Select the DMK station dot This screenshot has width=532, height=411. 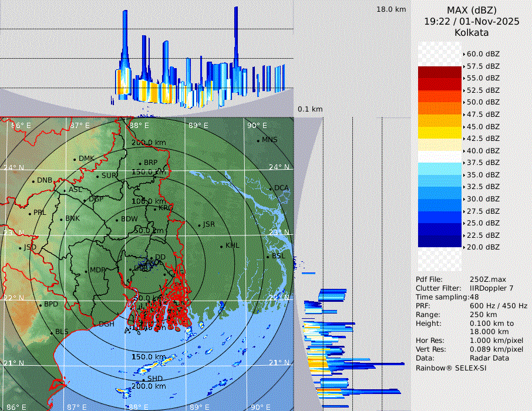click(x=75, y=159)
